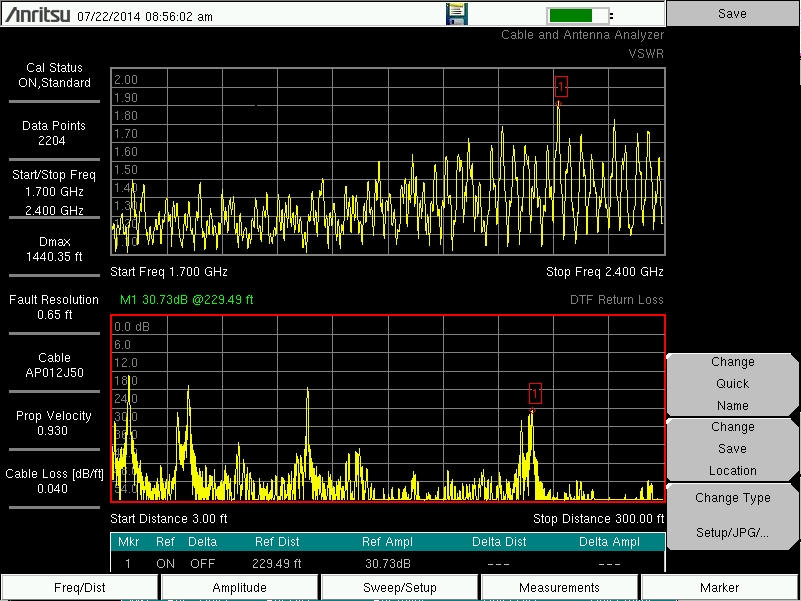Toggle marker 1 Ref ON cell
The image size is (801, 601).
165,564
